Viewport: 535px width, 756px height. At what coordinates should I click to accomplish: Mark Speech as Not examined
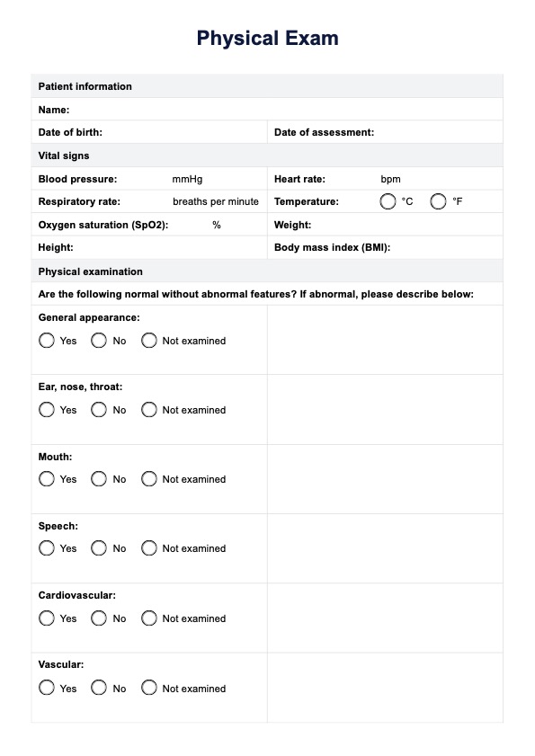tap(149, 548)
